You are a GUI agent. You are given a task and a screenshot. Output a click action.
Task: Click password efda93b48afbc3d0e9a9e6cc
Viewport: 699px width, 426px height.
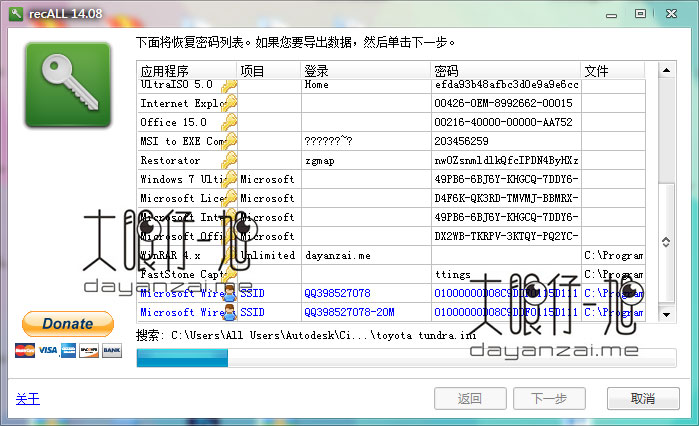coord(506,85)
